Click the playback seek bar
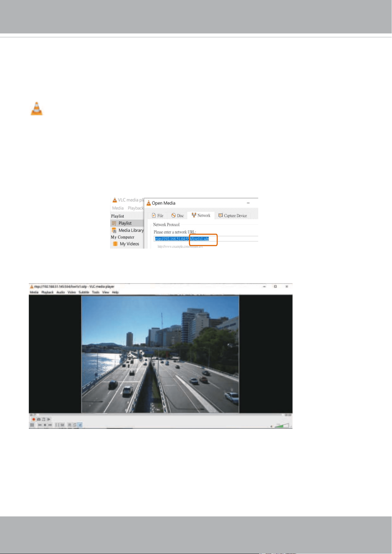 click(x=161, y=415)
